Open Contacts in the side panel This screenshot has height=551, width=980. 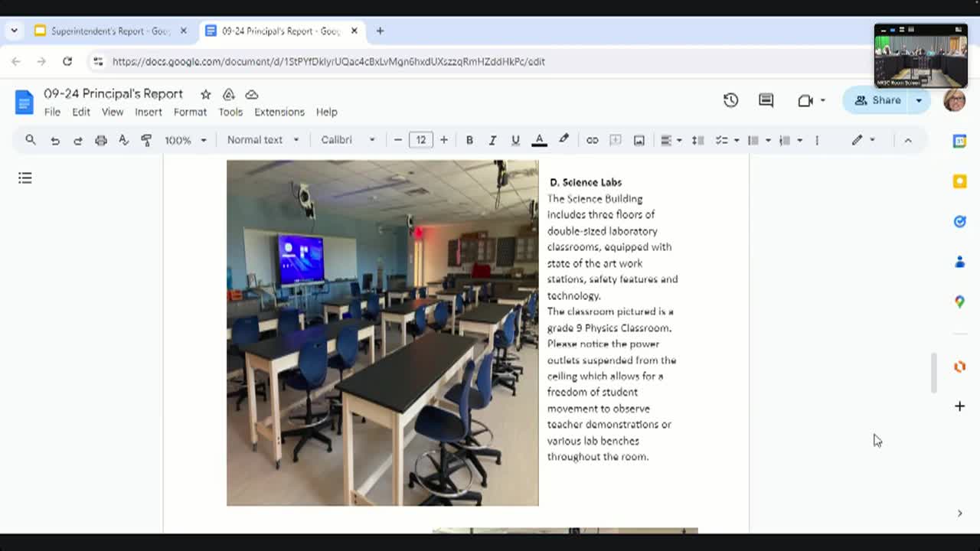pyautogui.click(x=959, y=262)
